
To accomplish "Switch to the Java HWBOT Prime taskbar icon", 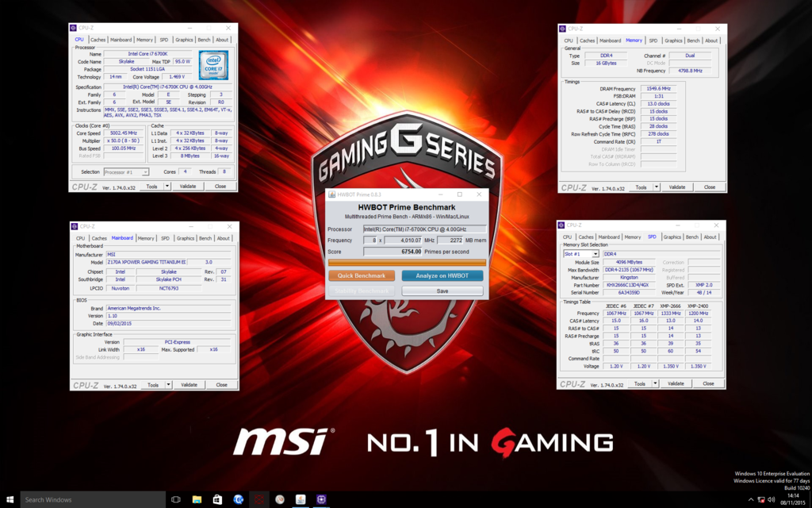I will point(301,500).
